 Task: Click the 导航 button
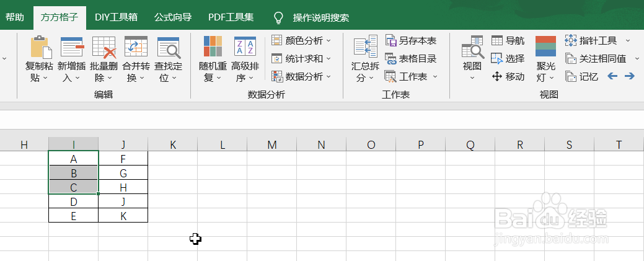pos(508,40)
